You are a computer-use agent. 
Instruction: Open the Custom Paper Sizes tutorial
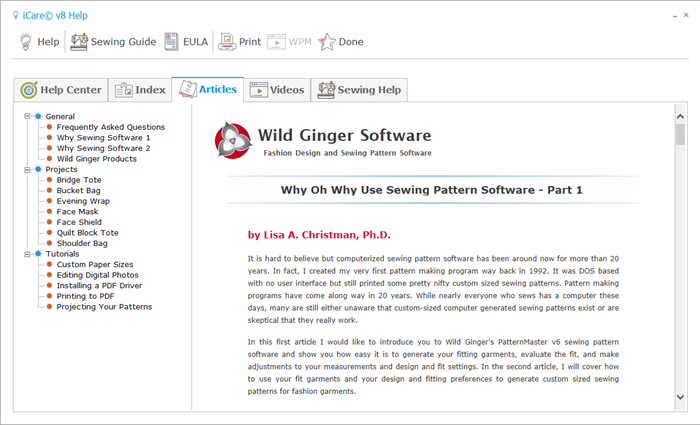click(95, 264)
